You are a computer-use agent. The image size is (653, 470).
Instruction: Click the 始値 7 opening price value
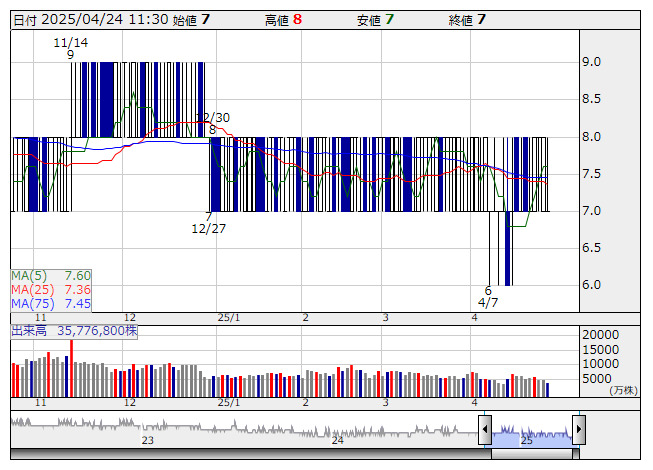(191, 20)
